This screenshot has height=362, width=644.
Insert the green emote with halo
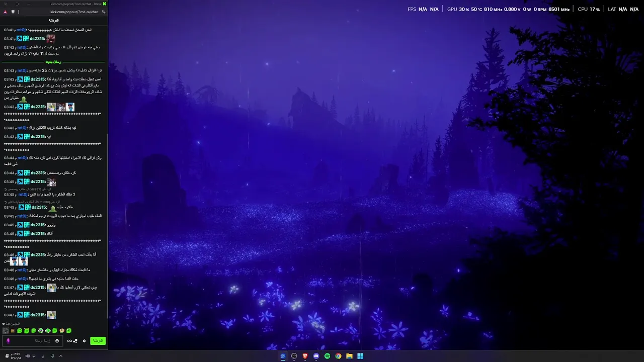point(27,331)
